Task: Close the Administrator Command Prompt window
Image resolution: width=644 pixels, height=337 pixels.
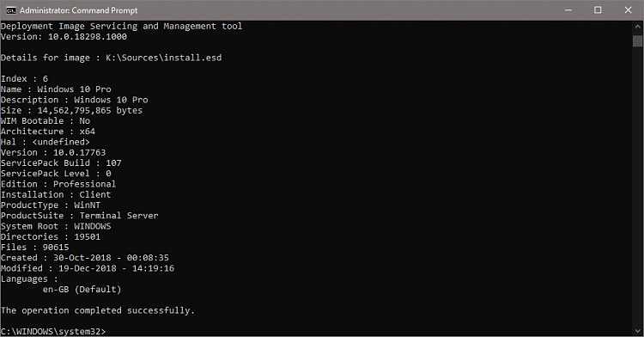Action: point(628,10)
